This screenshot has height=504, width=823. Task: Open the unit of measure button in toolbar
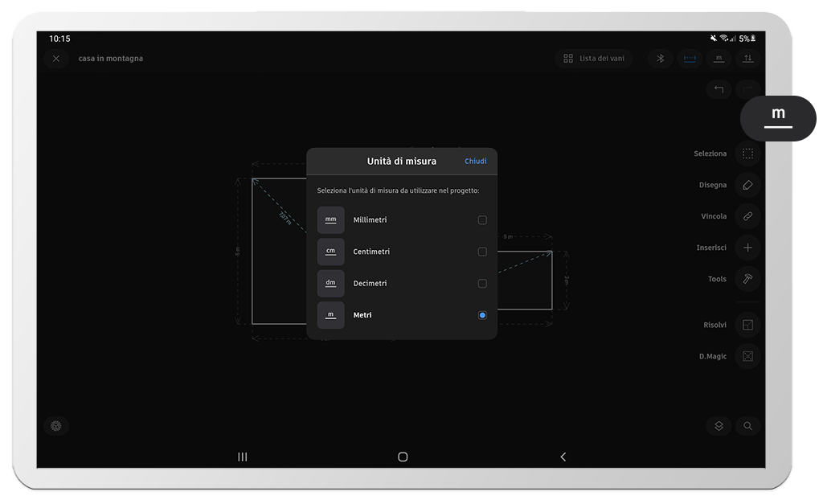point(719,59)
